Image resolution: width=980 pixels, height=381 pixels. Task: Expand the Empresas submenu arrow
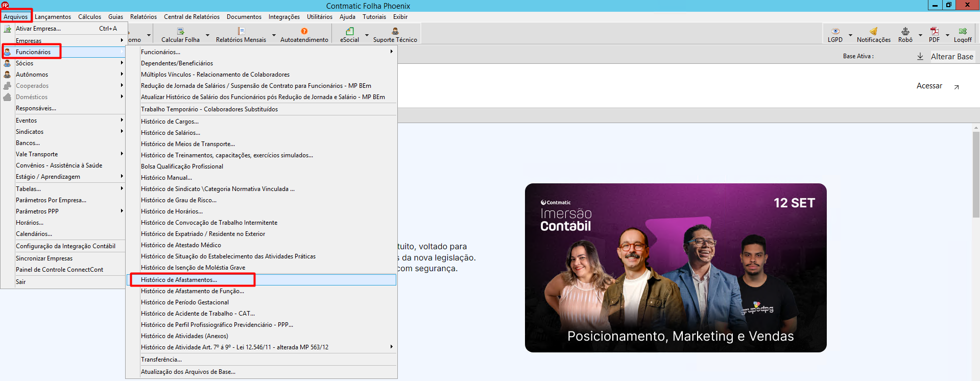point(122,40)
